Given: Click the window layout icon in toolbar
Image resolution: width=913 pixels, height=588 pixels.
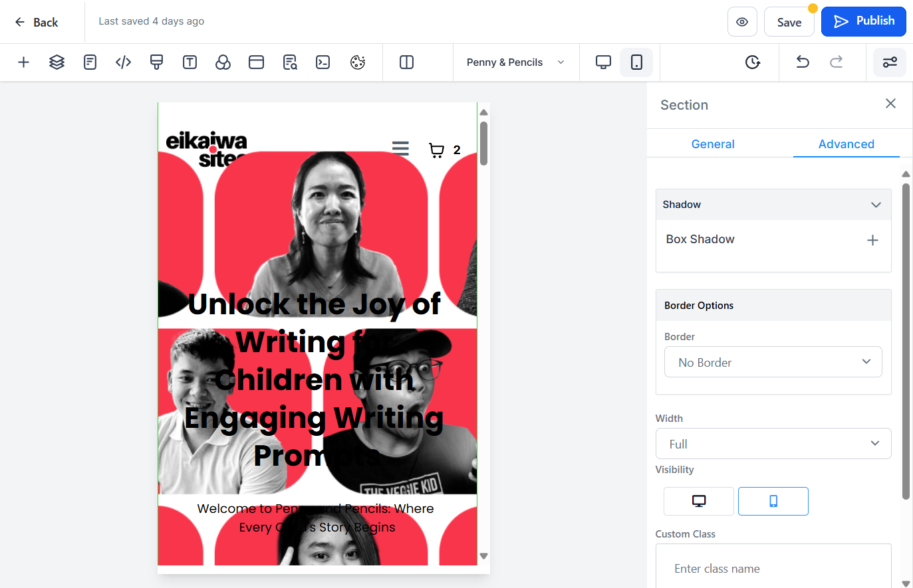Looking at the screenshot, I should (256, 62).
